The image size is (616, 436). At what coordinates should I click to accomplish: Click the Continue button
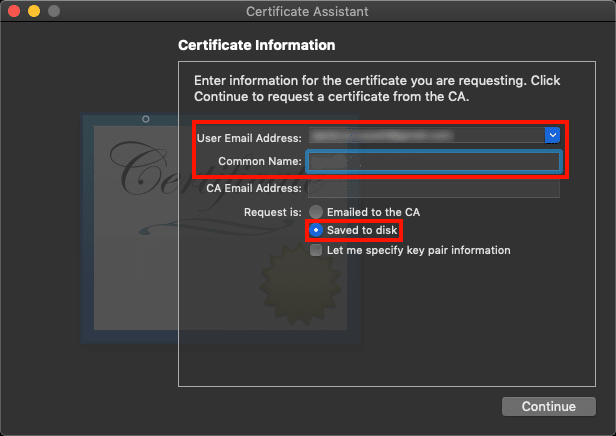click(x=548, y=406)
